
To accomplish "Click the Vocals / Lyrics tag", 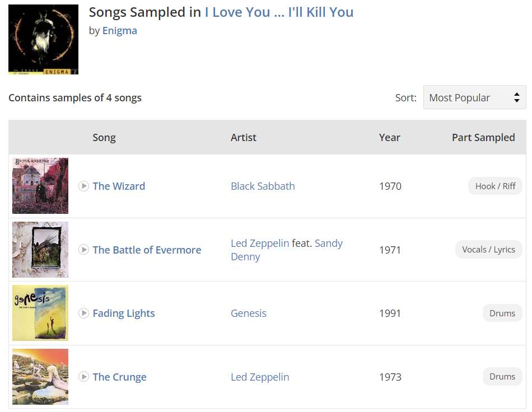I will tap(488, 250).
